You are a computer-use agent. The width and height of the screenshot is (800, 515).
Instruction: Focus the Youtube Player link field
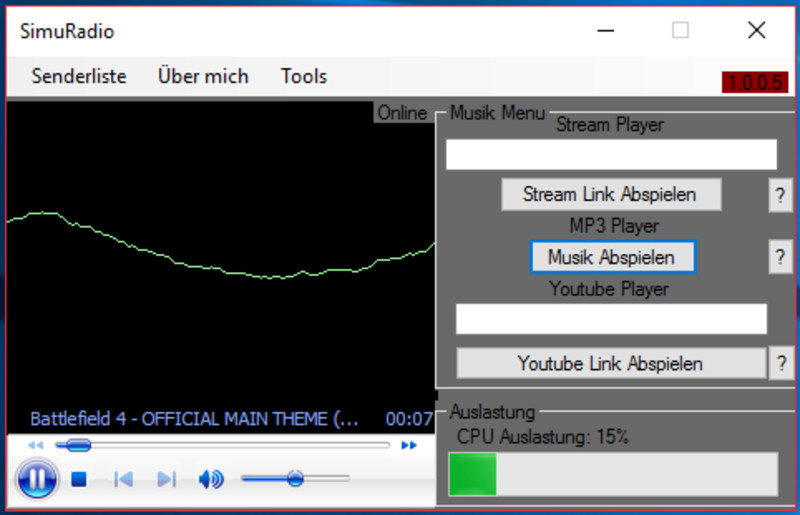click(x=610, y=319)
